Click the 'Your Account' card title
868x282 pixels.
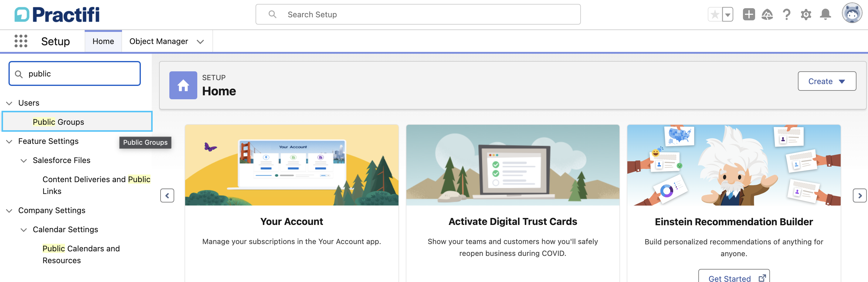tap(291, 221)
